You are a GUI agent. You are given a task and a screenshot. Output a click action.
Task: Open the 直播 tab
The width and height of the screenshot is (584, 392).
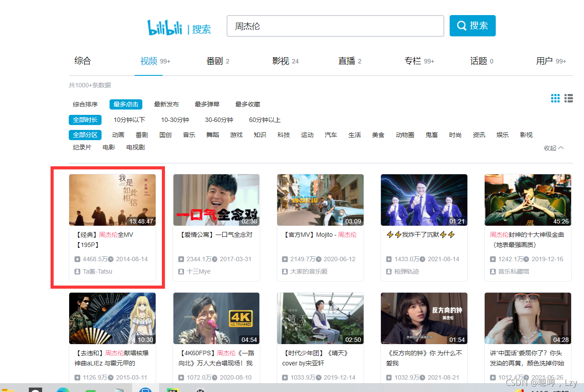tap(349, 61)
